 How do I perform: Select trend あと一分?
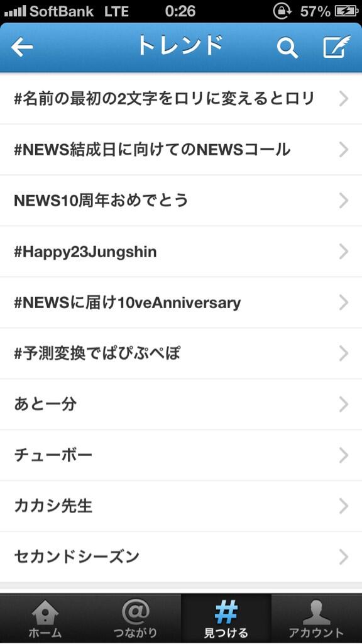coord(181,404)
